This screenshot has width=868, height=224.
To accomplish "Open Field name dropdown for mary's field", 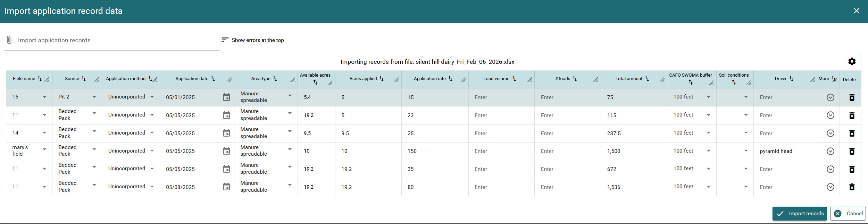I will [44, 149].
